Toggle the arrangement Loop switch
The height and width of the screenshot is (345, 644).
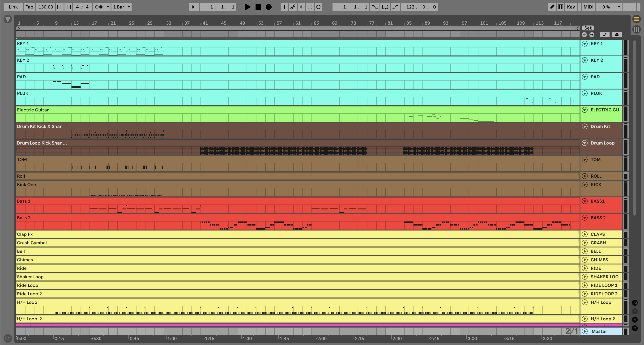(385, 7)
